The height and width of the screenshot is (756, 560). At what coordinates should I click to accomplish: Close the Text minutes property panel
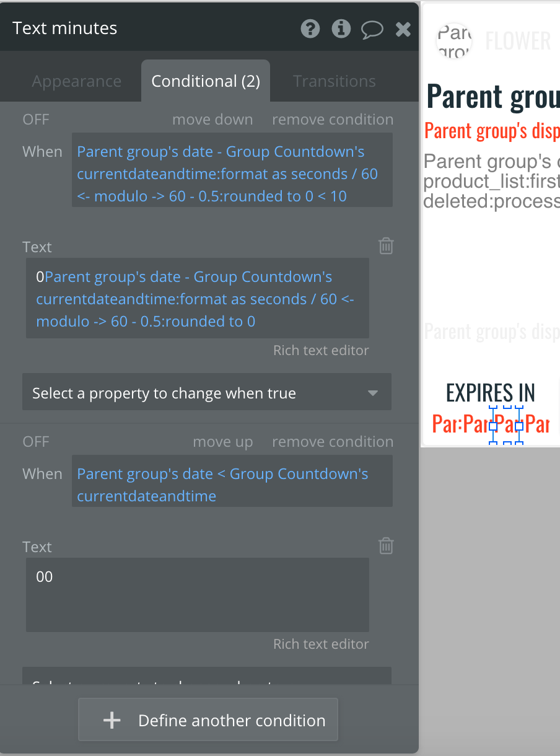(x=403, y=29)
